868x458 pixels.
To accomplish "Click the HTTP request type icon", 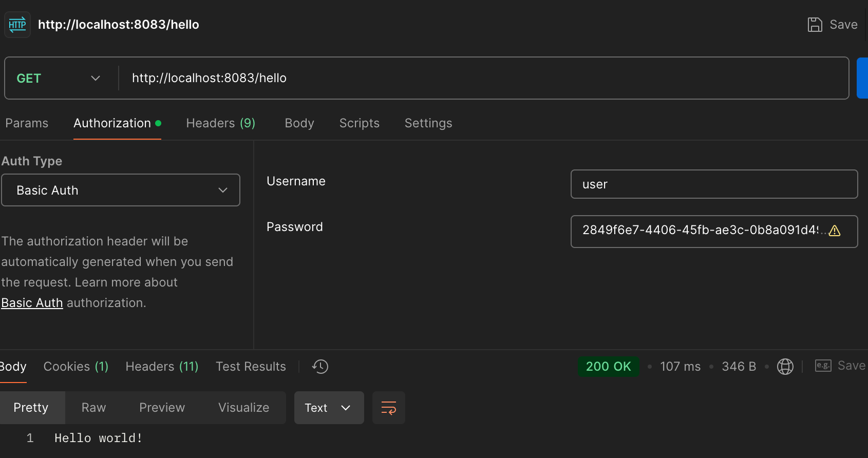I will (17, 25).
